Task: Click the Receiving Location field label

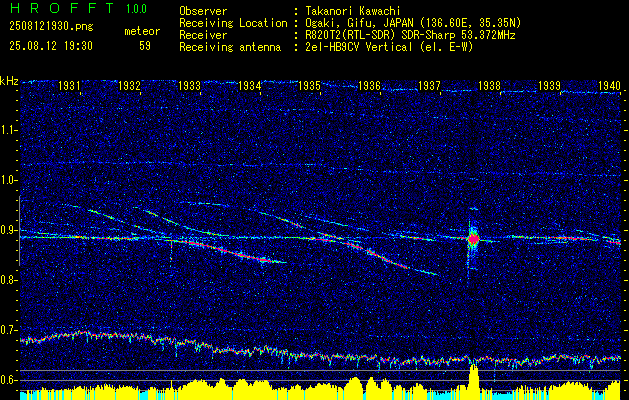Action: tap(233, 23)
